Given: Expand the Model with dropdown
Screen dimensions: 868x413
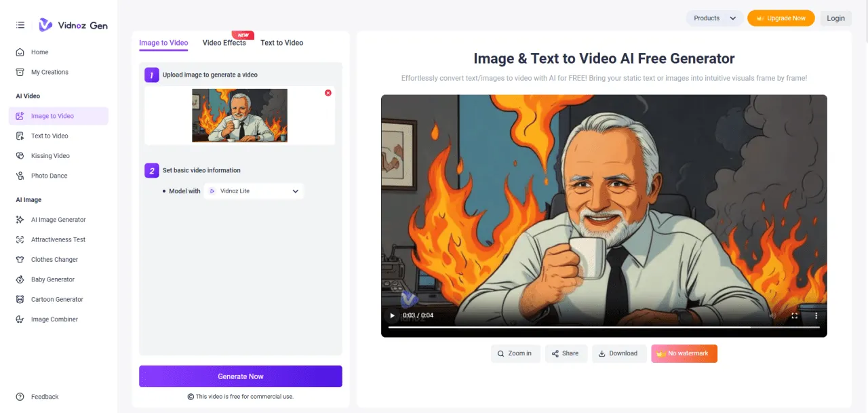Looking at the screenshot, I should (295, 191).
